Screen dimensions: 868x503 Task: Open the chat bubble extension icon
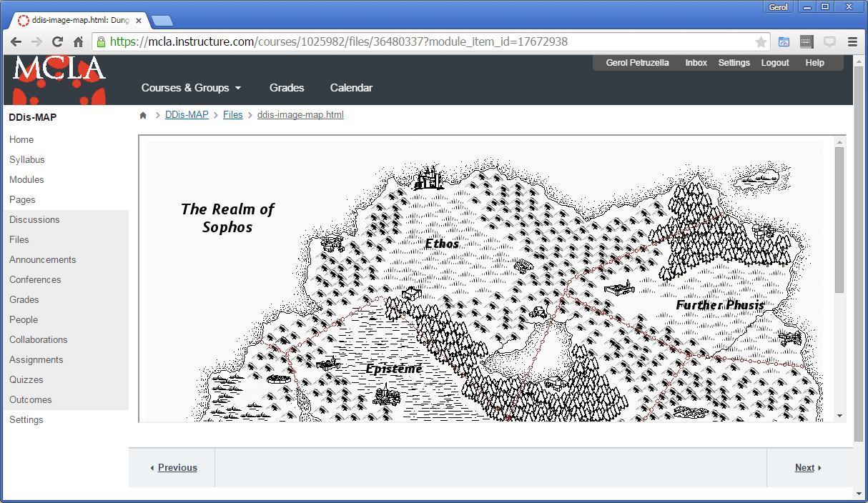tap(829, 41)
